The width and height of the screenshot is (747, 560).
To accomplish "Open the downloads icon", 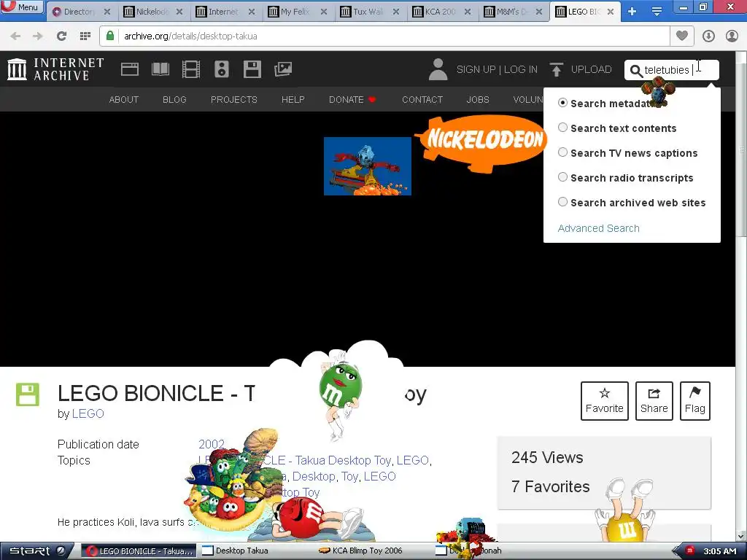I will pyautogui.click(x=708, y=36).
